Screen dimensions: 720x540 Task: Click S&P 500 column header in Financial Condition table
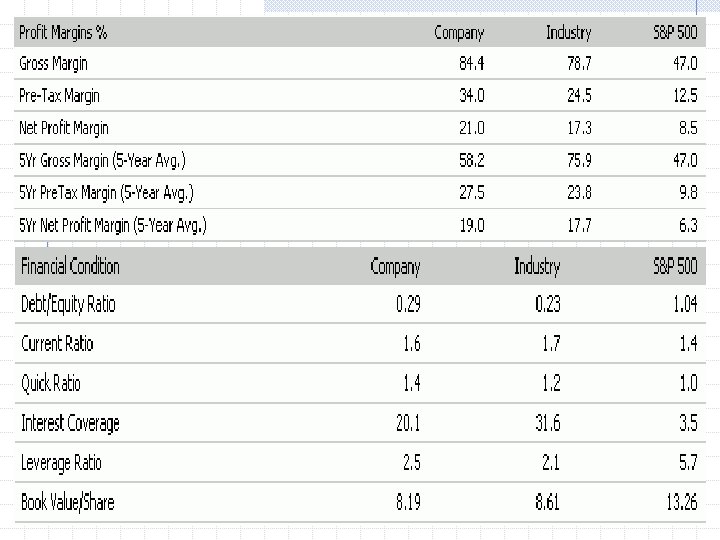[674, 267]
